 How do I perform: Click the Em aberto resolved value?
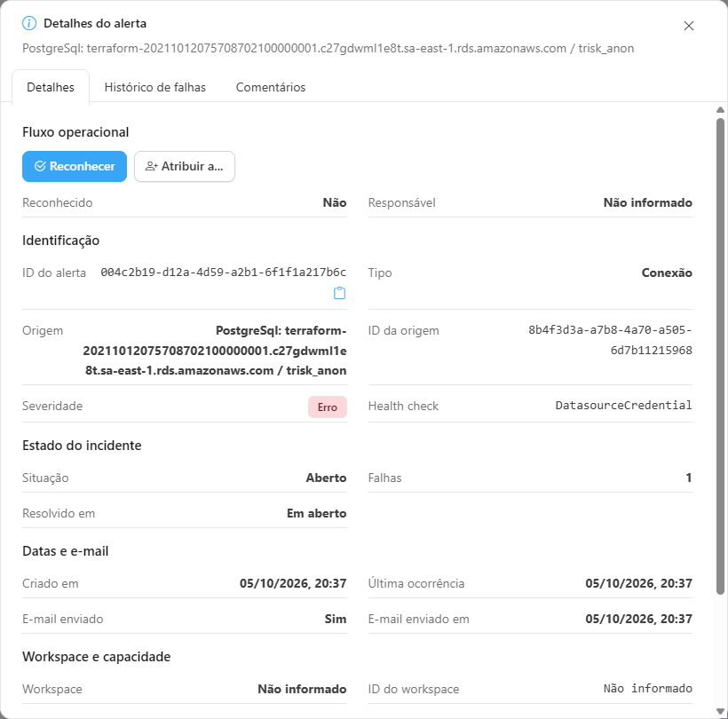[x=317, y=513]
